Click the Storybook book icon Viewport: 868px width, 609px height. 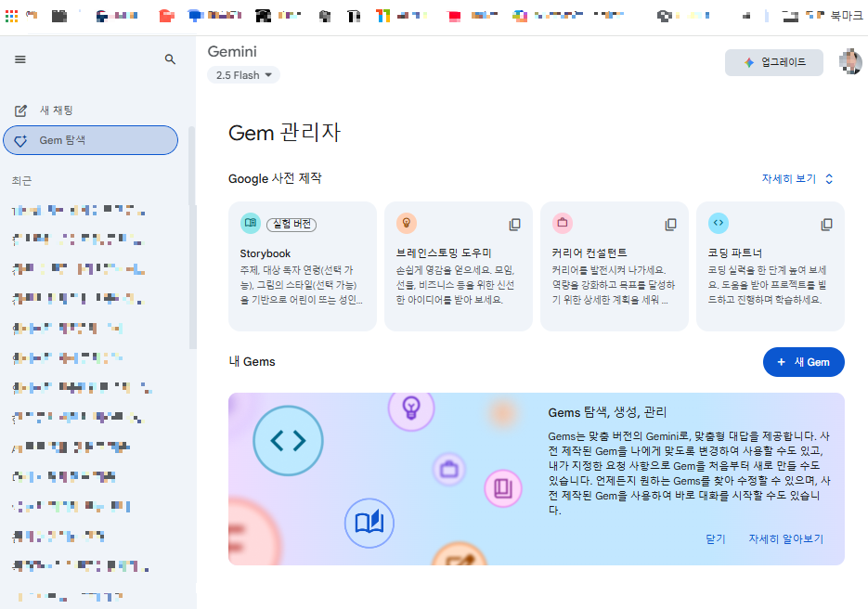251,223
